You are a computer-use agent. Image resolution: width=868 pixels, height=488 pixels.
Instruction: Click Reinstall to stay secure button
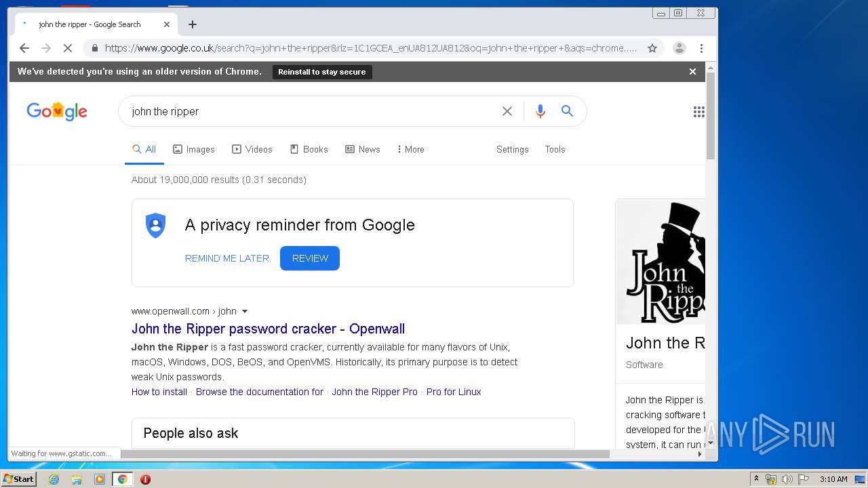click(322, 72)
